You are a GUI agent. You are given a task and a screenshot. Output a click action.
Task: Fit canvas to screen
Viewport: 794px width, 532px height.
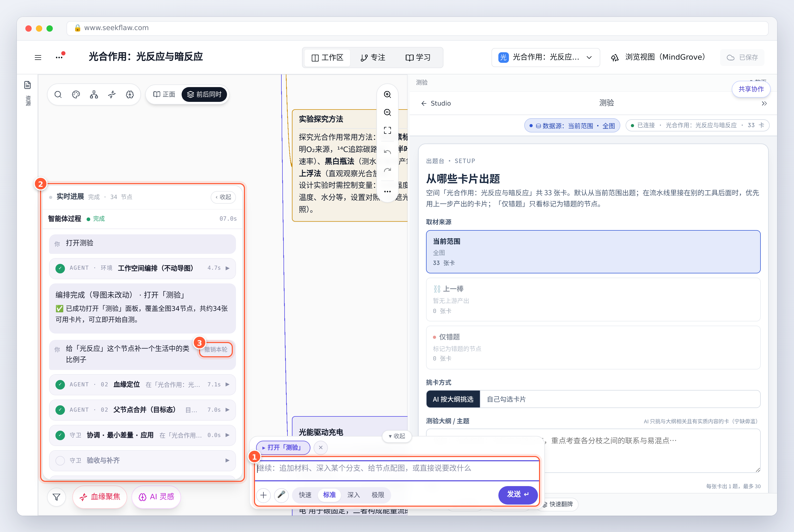[x=387, y=130]
